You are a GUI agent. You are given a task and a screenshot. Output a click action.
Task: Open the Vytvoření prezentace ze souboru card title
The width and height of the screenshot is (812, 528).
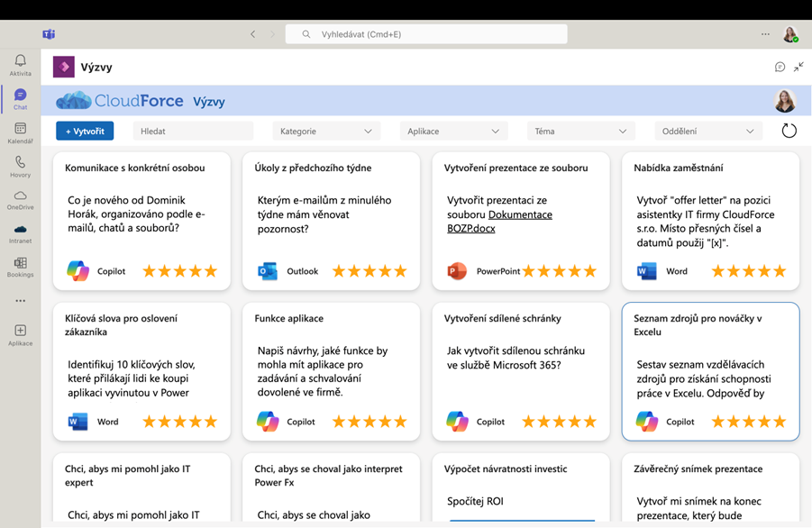click(515, 168)
